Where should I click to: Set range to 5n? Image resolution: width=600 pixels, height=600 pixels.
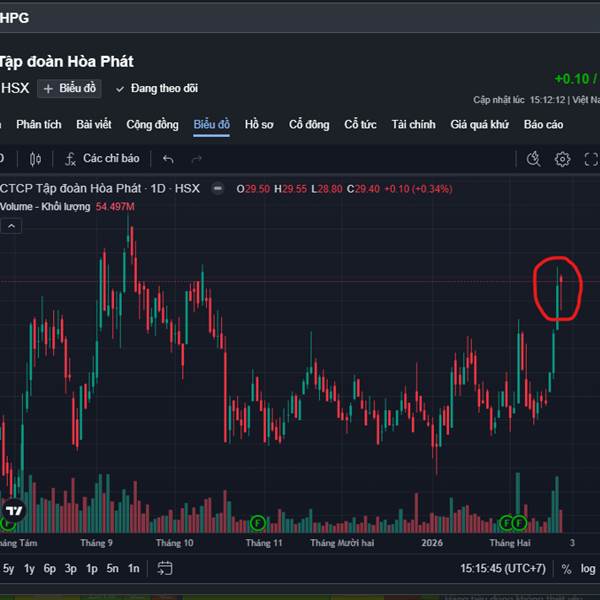pyautogui.click(x=112, y=569)
